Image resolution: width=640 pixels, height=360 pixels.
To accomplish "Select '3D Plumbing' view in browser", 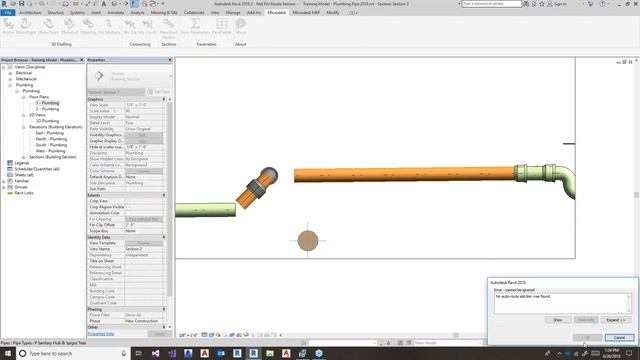I will 47,121.
